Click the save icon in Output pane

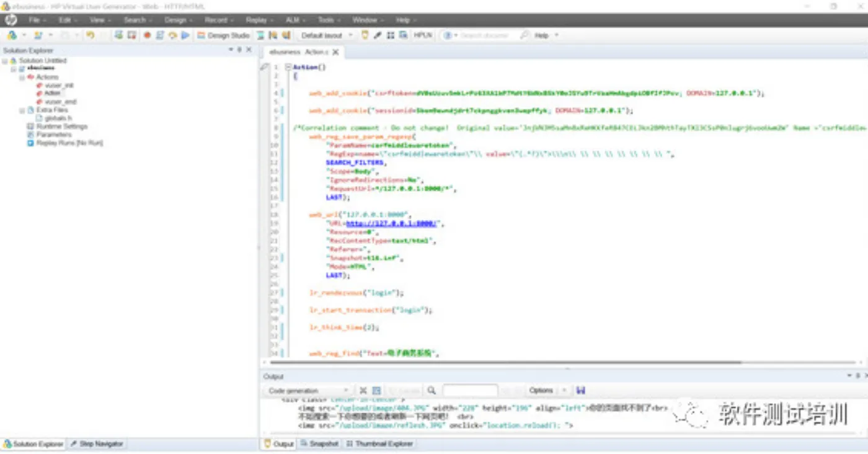[x=581, y=391]
